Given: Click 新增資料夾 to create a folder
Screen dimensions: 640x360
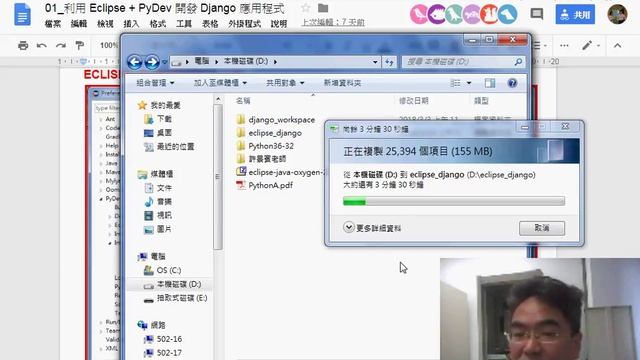Looking at the screenshot, I should click(x=342, y=83).
